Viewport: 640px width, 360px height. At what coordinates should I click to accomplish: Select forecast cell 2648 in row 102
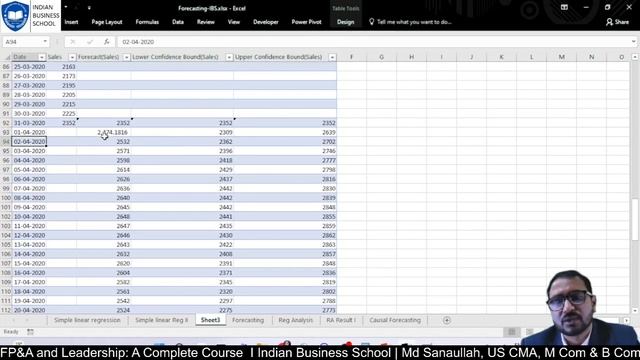tap(104, 217)
